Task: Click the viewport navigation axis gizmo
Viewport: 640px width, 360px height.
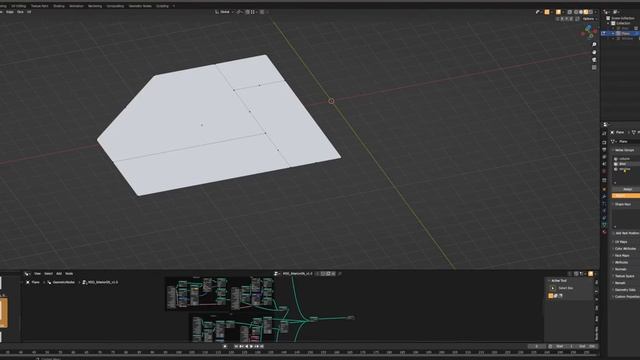Action: [589, 31]
